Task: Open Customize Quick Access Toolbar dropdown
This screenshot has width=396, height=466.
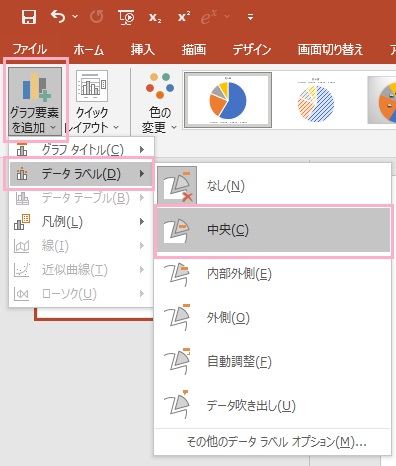Action: click(x=250, y=17)
